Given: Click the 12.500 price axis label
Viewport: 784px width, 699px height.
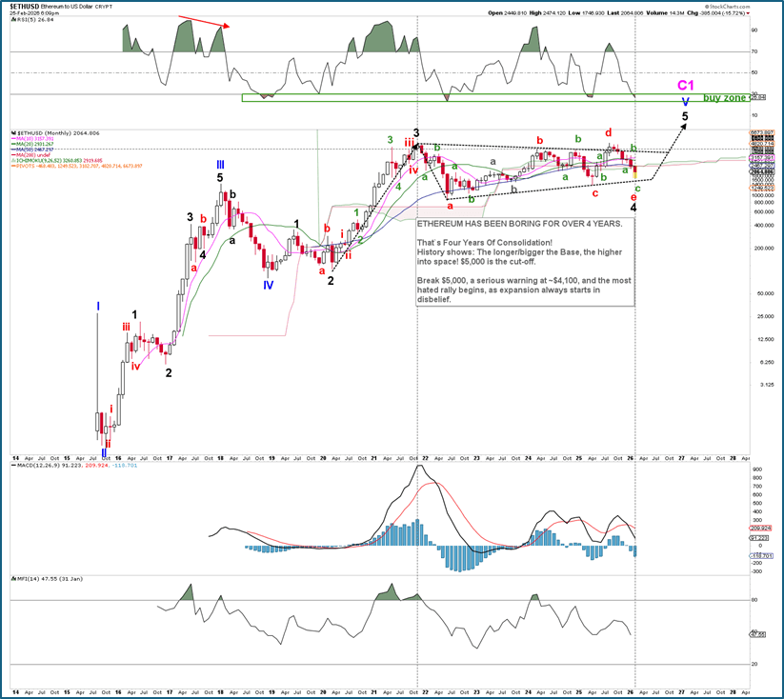Looking at the screenshot, I should pyautogui.click(x=766, y=339).
